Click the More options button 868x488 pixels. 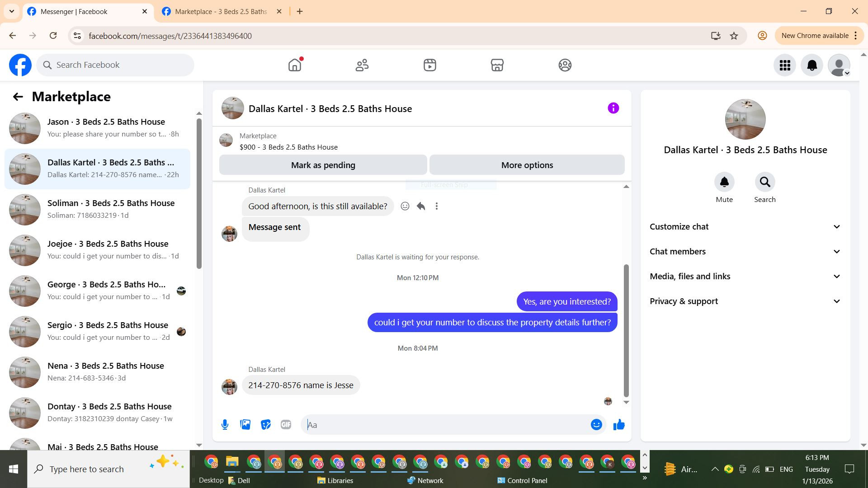click(x=527, y=165)
